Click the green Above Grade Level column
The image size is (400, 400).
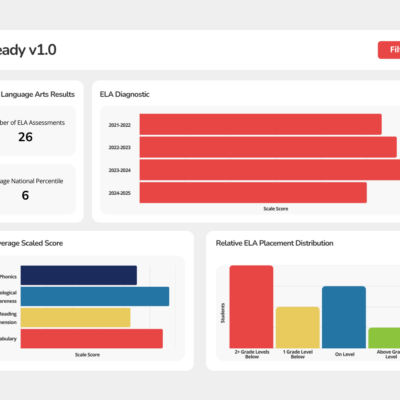coord(384,338)
